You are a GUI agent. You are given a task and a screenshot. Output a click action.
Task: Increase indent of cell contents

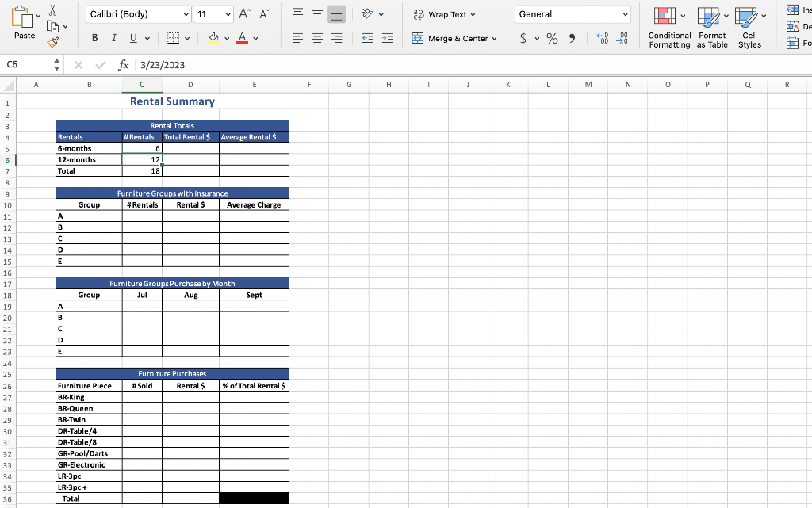click(x=387, y=38)
